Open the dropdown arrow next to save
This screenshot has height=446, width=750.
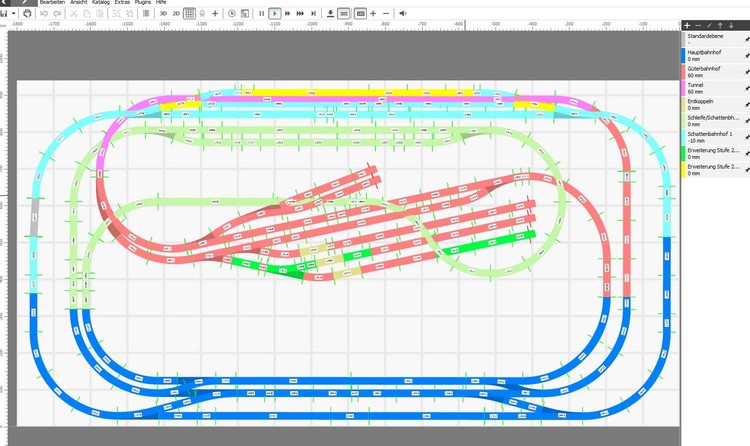tap(13, 13)
